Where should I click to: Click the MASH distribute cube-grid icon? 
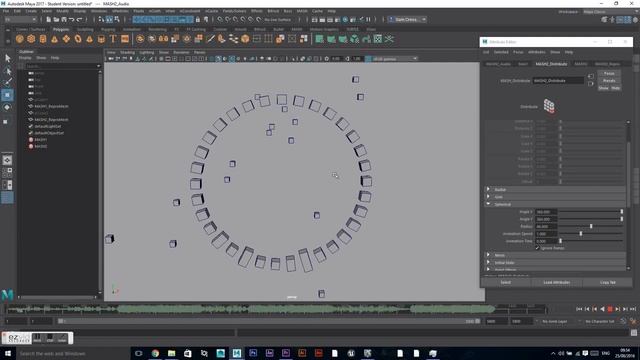549,106
